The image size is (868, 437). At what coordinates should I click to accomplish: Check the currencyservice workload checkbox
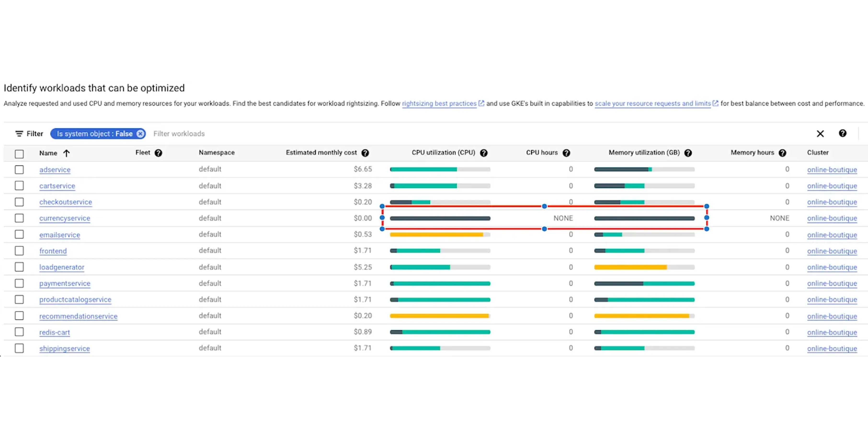[19, 218]
